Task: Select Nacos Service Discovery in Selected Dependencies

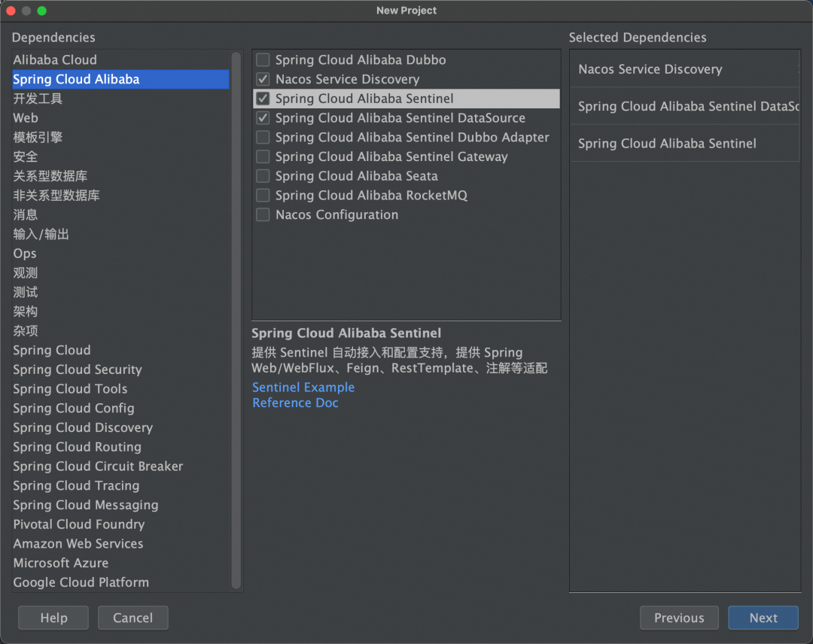Action: (650, 69)
